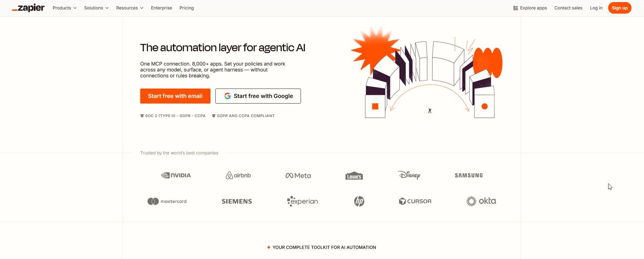
Task: Click the Meta logo
Action: tap(298, 176)
